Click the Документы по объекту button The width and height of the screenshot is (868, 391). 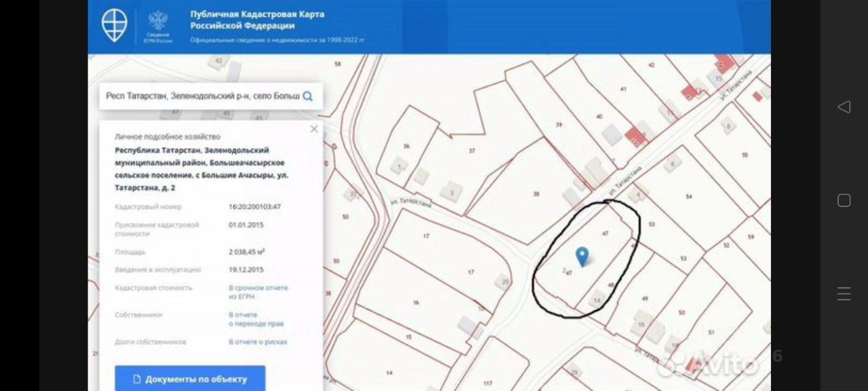pos(190,379)
